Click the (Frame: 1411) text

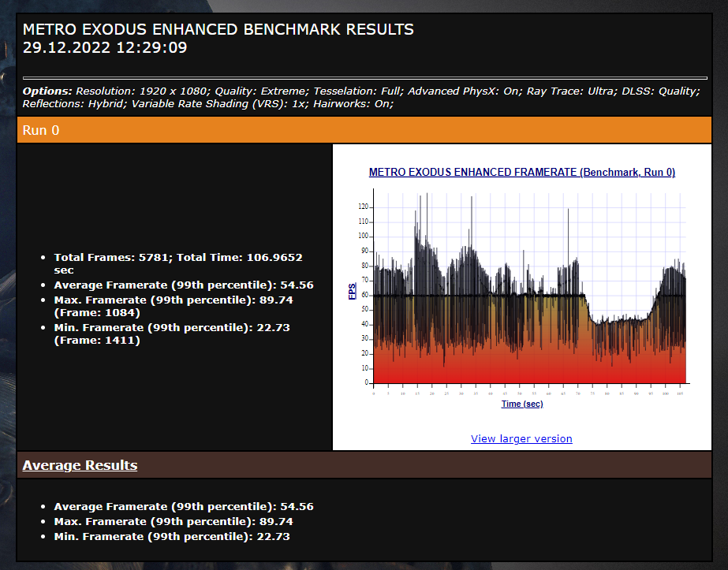[x=97, y=341]
